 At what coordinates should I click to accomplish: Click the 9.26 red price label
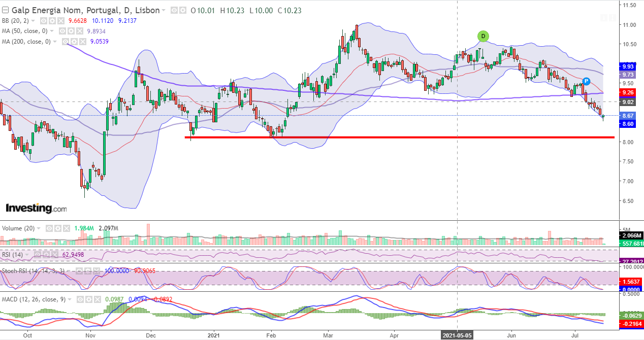tap(628, 92)
